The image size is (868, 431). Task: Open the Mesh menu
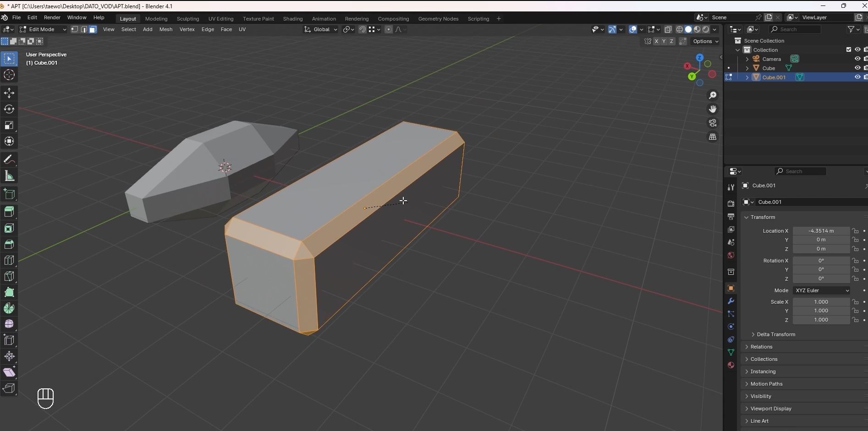[166, 29]
